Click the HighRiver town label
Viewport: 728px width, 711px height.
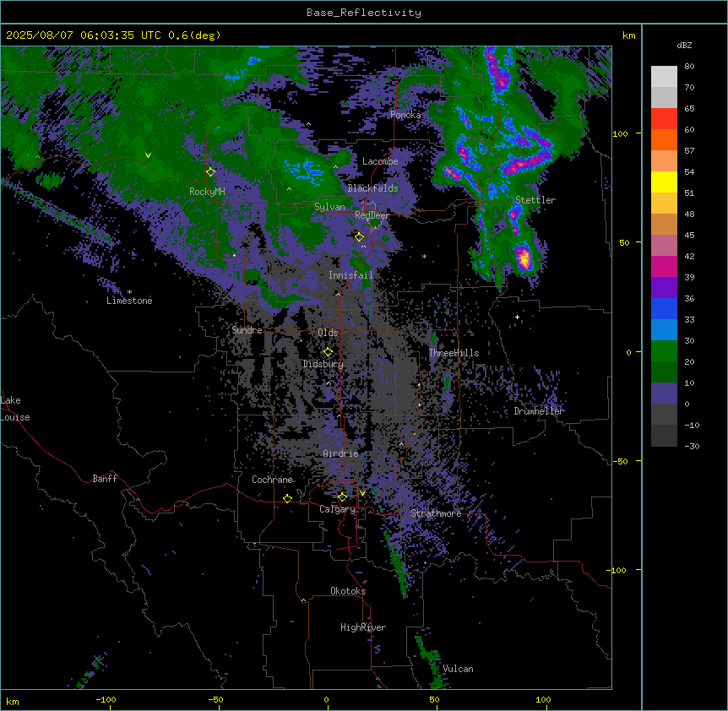pos(363,627)
